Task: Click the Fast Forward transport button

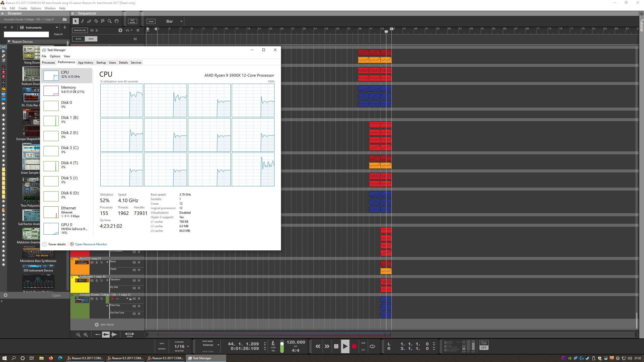Action: [x=327, y=346]
